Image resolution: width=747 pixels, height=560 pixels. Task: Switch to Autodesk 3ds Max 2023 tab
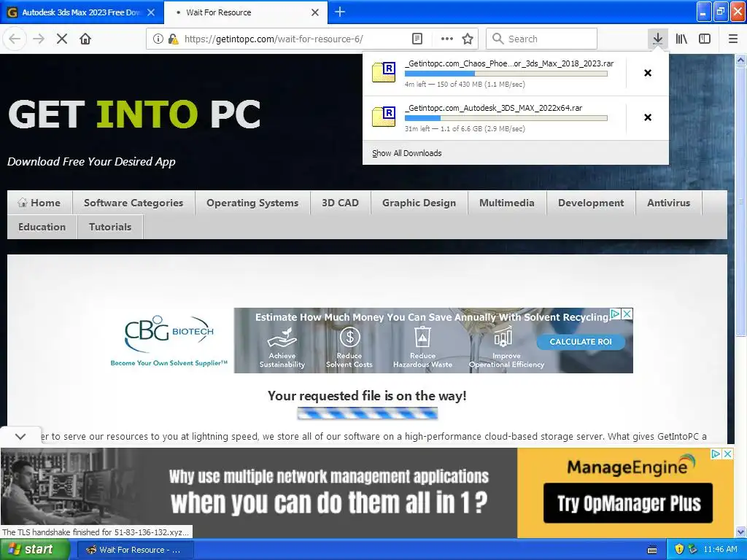pyautogui.click(x=82, y=12)
